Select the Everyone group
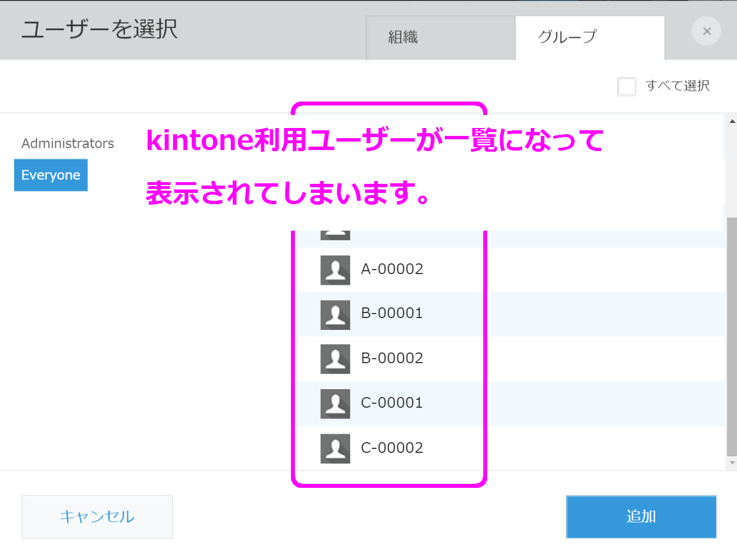Viewport: 737px width, 560px height. coord(51,175)
